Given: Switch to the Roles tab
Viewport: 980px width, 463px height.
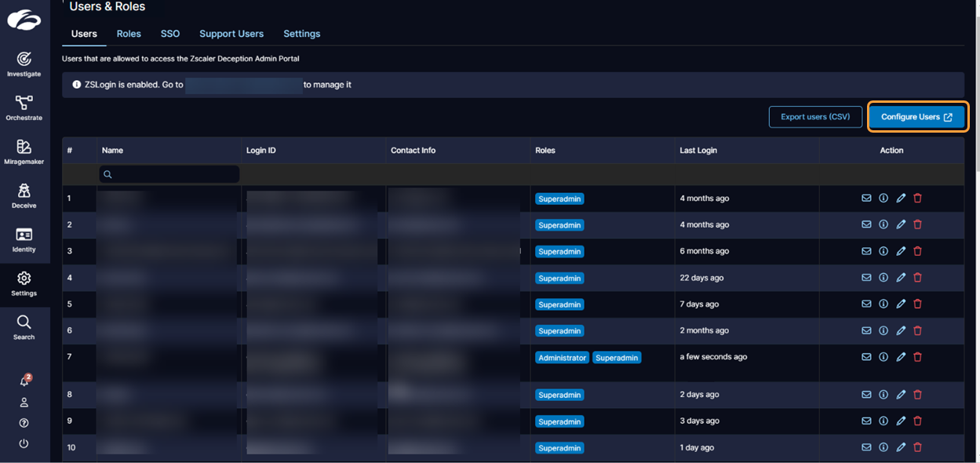Looking at the screenshot, I should pyautogui.click(x=128, y=34).
